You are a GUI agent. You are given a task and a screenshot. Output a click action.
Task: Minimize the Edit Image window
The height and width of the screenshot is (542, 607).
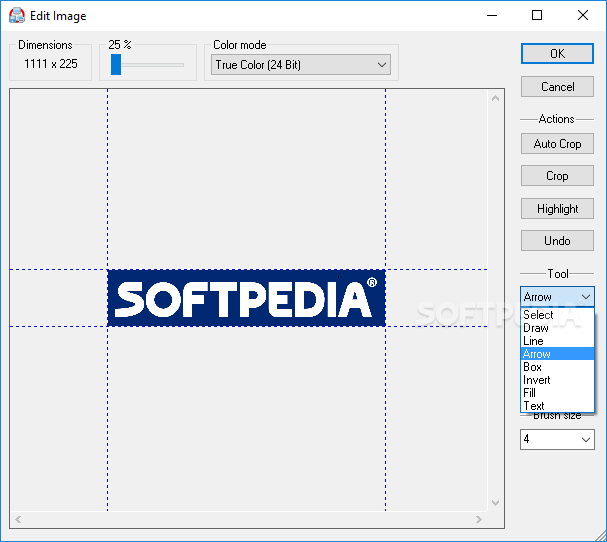coord(492,15)
